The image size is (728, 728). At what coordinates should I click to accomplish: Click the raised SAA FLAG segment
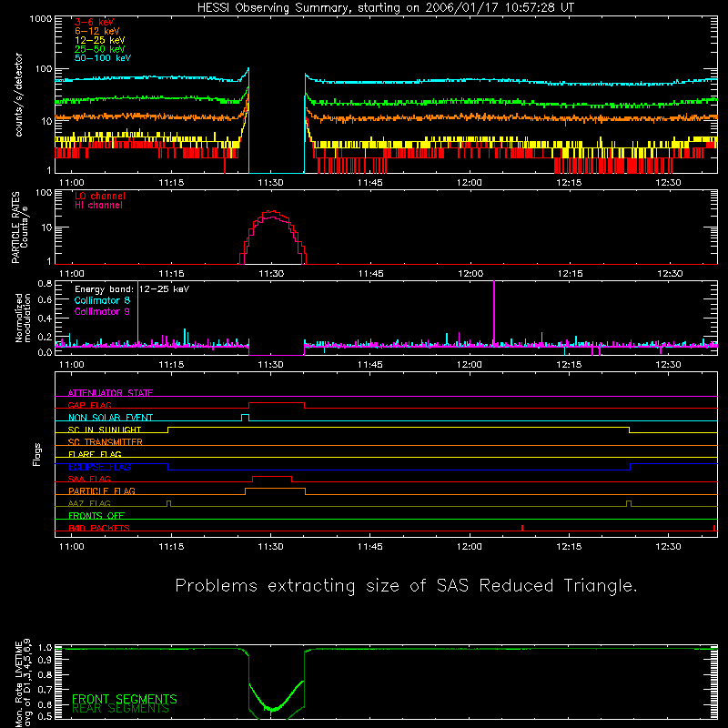pos(272,476)
